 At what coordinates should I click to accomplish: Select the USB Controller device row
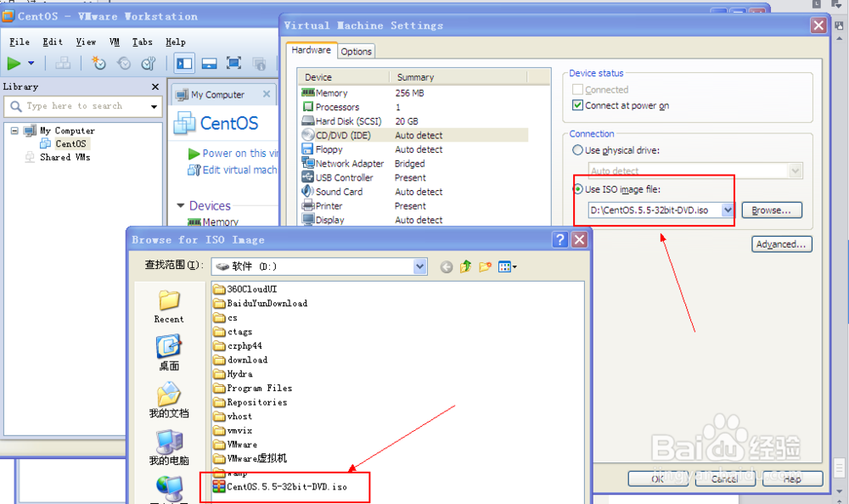414,177
